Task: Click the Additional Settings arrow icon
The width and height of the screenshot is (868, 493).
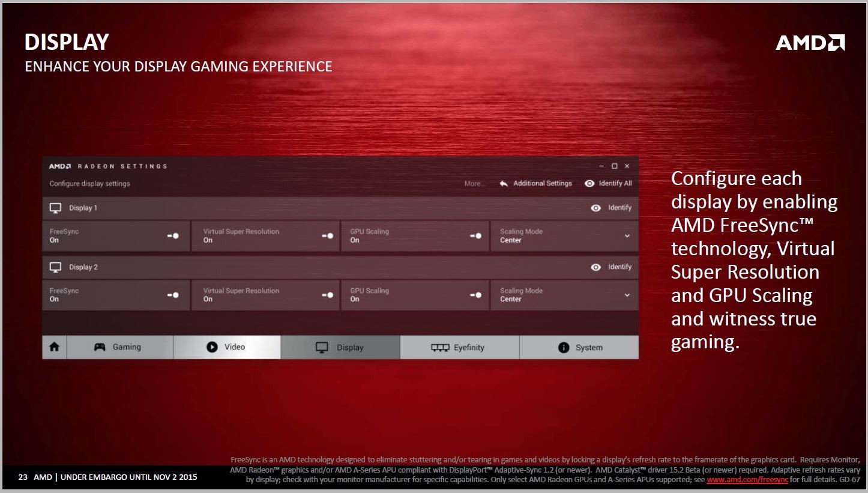Action: click(x=504, y=184)
